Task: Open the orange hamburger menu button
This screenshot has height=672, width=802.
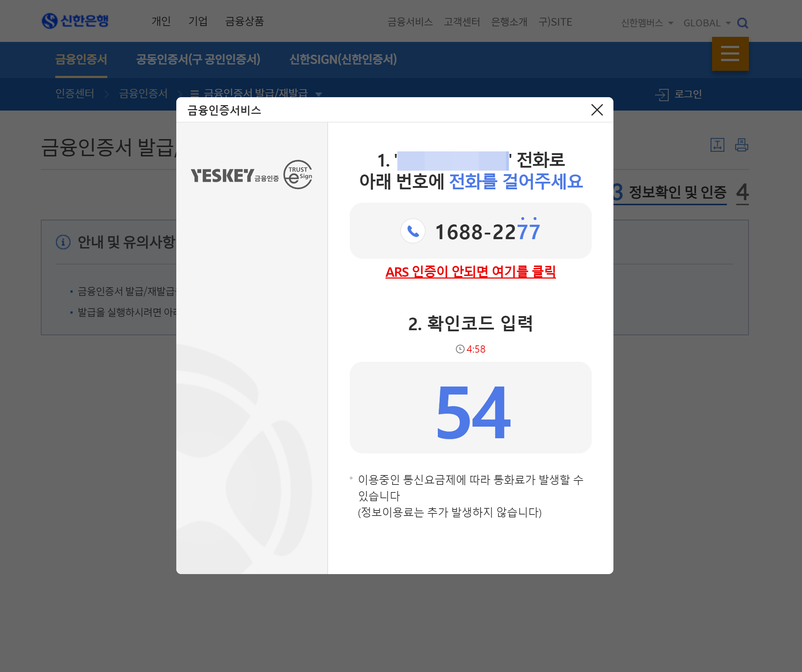Action: click(730, 54)
